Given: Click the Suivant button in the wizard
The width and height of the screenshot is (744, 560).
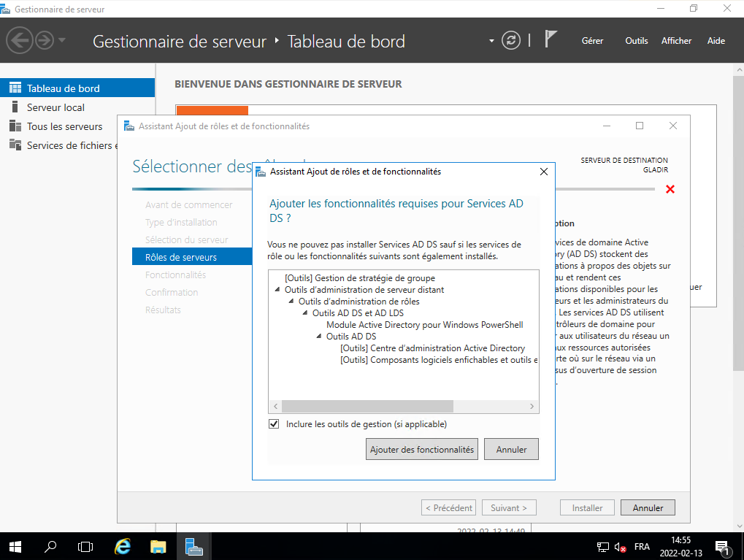Looking at the screenshot, I should pyautogui.click(x=509, y=508).
